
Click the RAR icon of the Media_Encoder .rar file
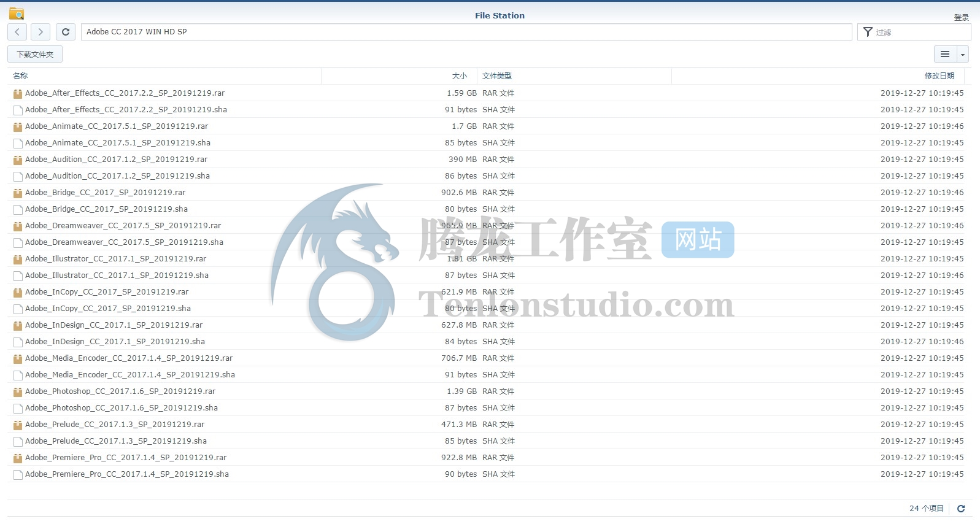18,358
